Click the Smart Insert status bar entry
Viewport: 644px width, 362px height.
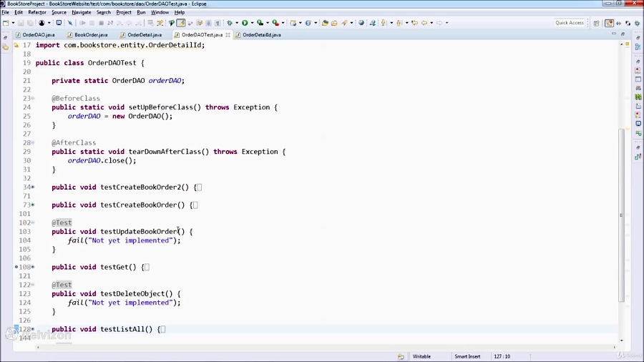(467, 356)
